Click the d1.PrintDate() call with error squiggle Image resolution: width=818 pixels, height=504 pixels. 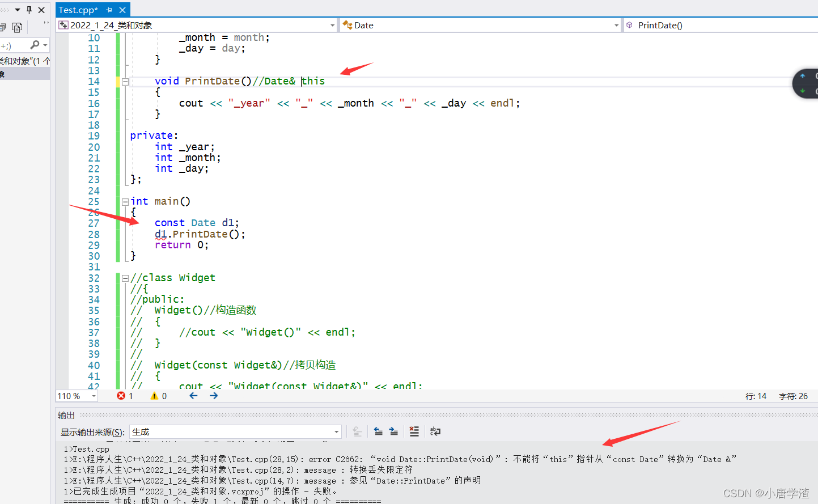(x=200, y=234)
